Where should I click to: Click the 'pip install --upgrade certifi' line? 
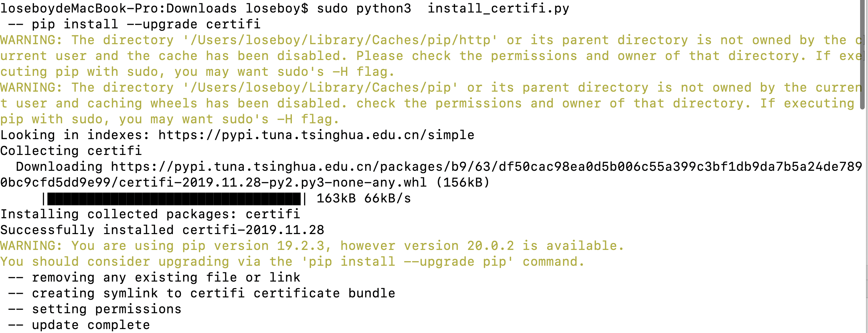(x=135, y=24)
